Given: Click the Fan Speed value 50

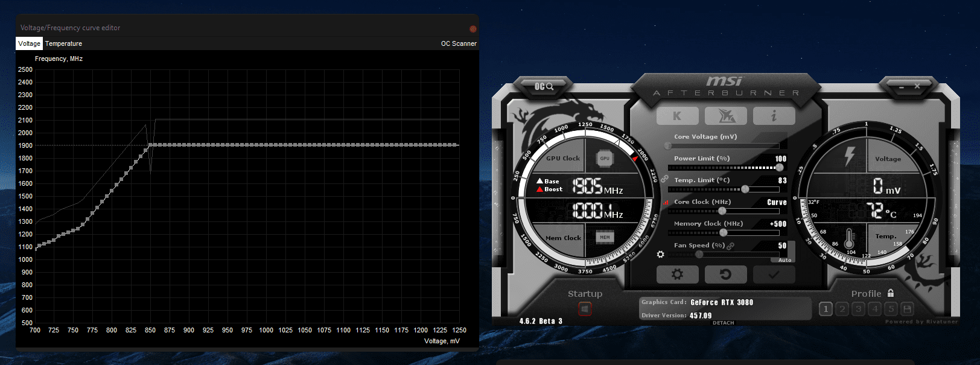Looking at the screenshot, I should (782, 246).
